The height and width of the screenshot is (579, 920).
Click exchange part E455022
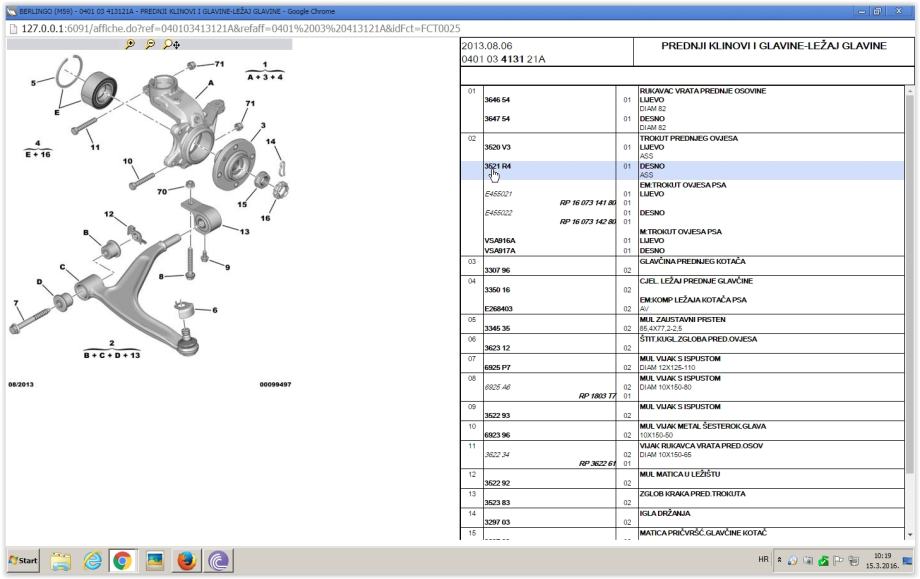[x=498, y=213]
